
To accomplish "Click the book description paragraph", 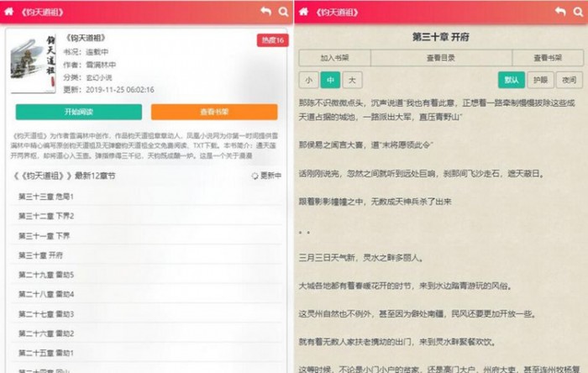I will (x=144, y=145).
